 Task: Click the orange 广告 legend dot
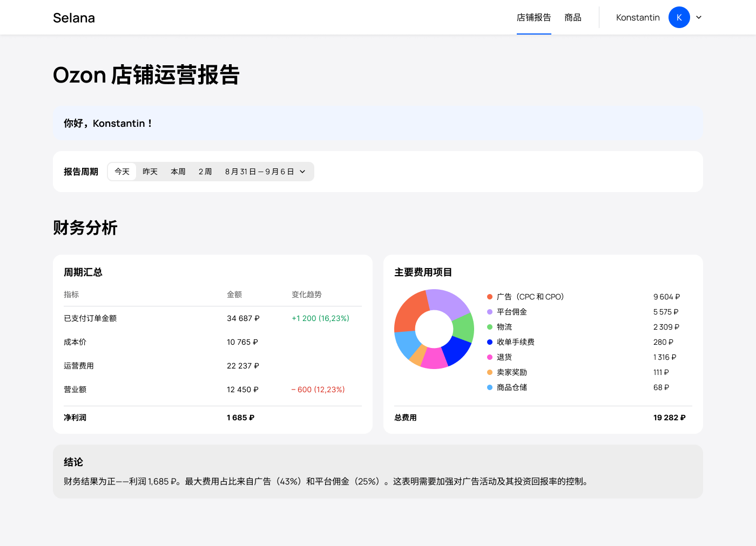pos(490,297)
